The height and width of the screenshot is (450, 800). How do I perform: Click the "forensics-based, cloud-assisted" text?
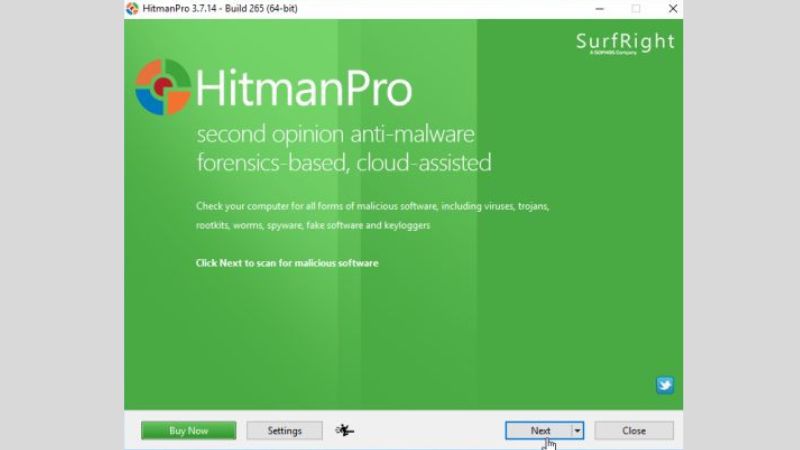coord(344,163)
